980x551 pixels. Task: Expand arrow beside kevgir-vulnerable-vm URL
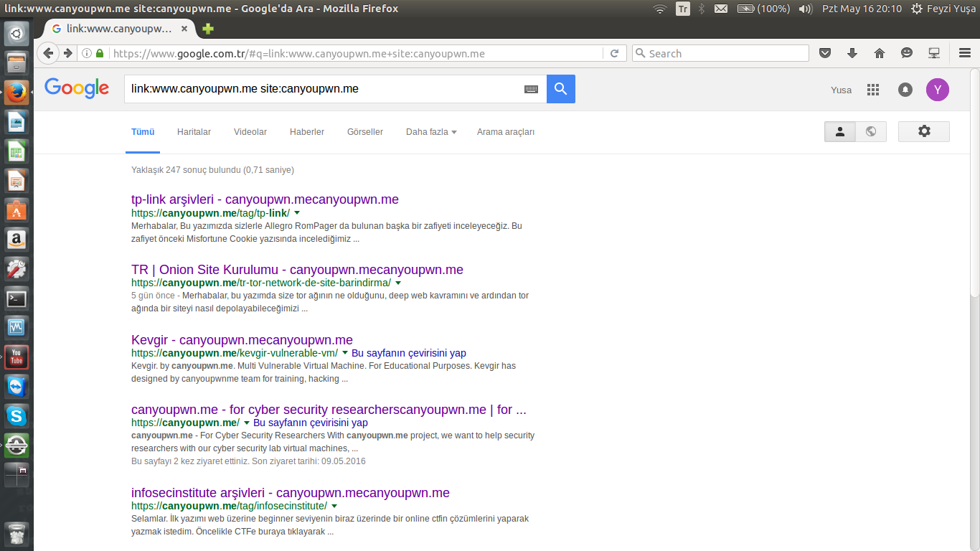345,353
